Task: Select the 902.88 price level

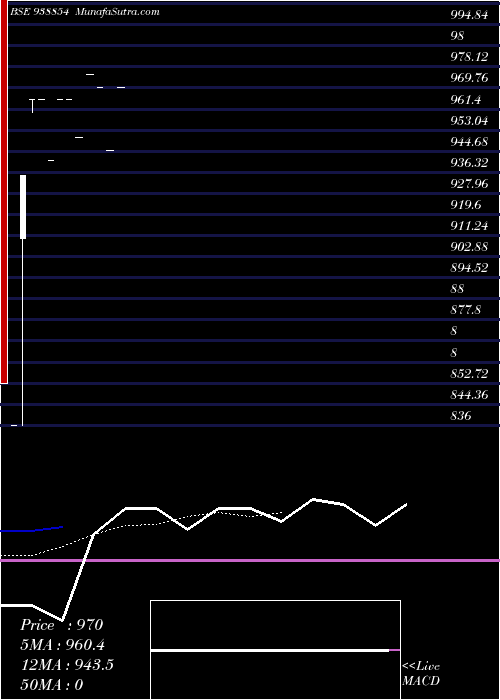Action: click(x=469, y=247)
